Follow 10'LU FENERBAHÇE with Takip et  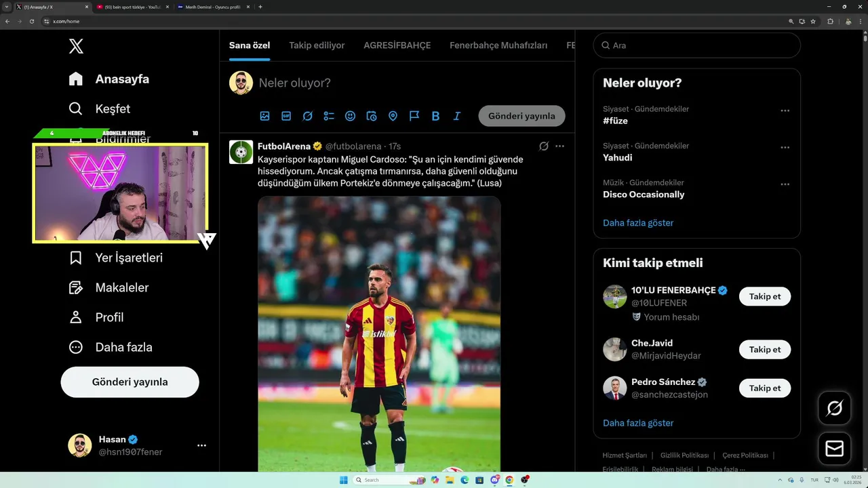[x=765, y=296]
